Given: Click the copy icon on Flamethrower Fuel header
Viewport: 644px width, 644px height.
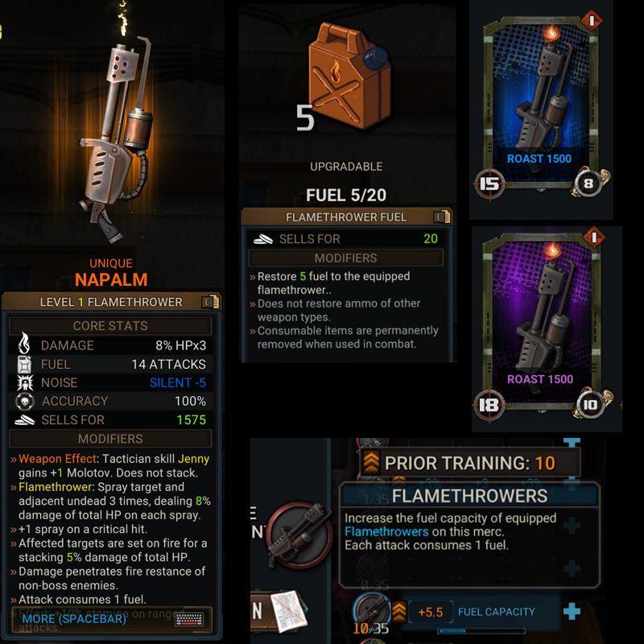Looking at the screenshot, I should point(442,217).
